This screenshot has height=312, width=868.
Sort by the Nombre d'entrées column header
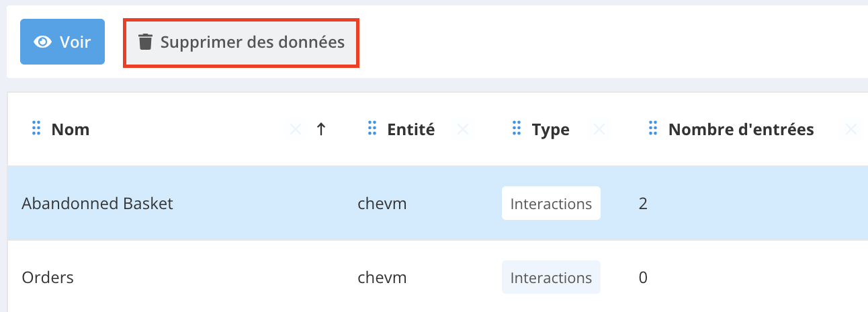741,129
